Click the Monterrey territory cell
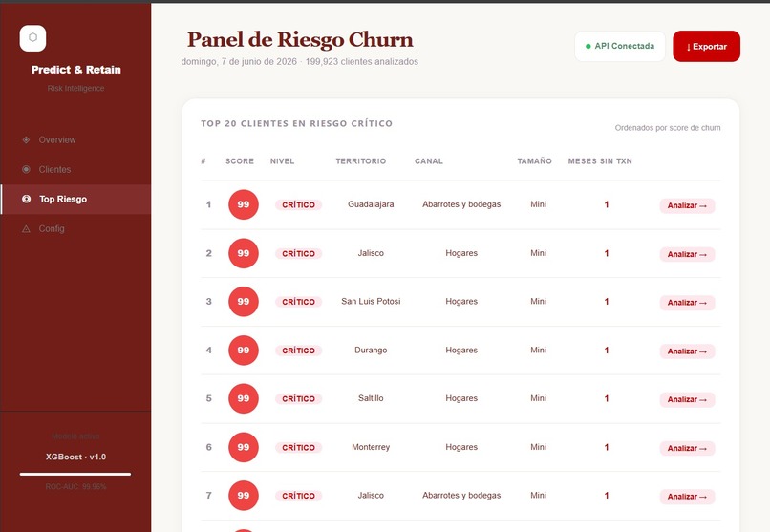Viewport: 770px width, 532px height. pyautogui.click(x=371, y=447)
